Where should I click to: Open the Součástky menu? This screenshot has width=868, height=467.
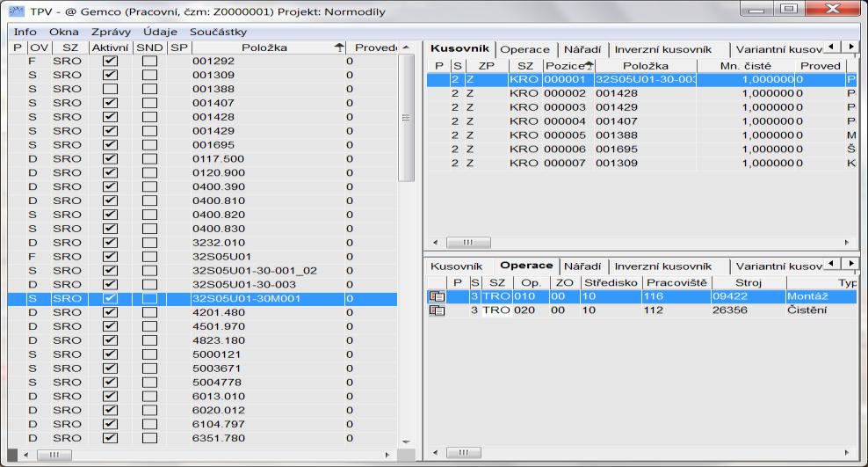[x=218, y=32]
